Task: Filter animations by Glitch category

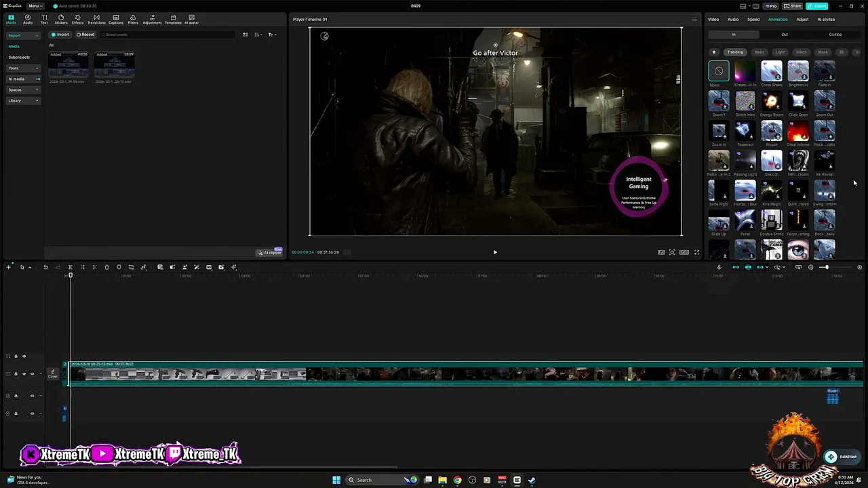Action: click(x=801, y=52)
